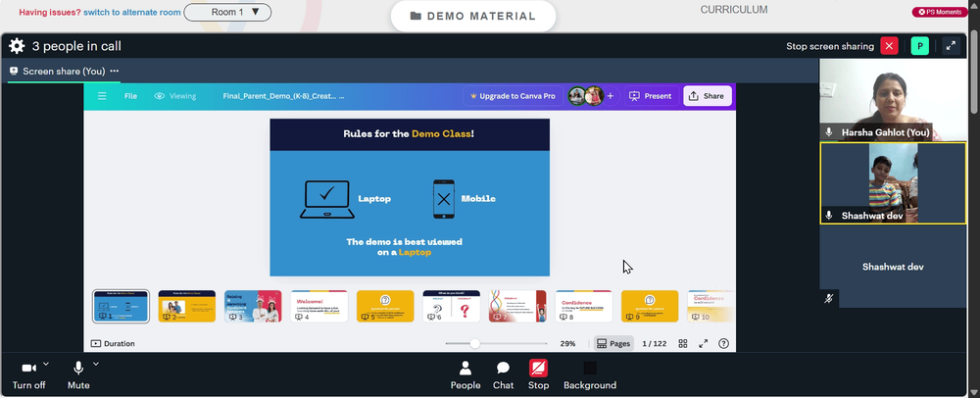Screen dimensions: 980x398
Task: Click the muted mic icon on lower tile
Action: (829, 299)
